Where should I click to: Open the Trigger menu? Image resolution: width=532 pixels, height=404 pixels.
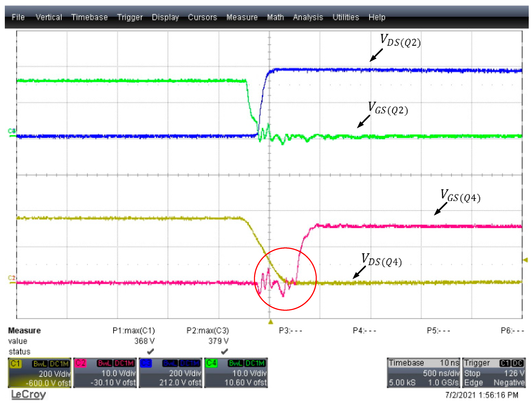point(130,17)
